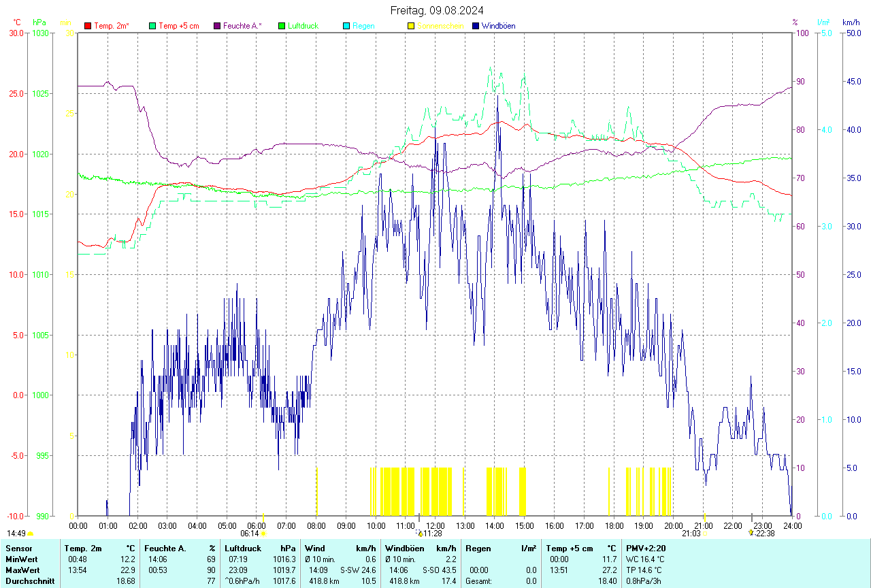Click the '24:00' time axis label

pos(792,525)
